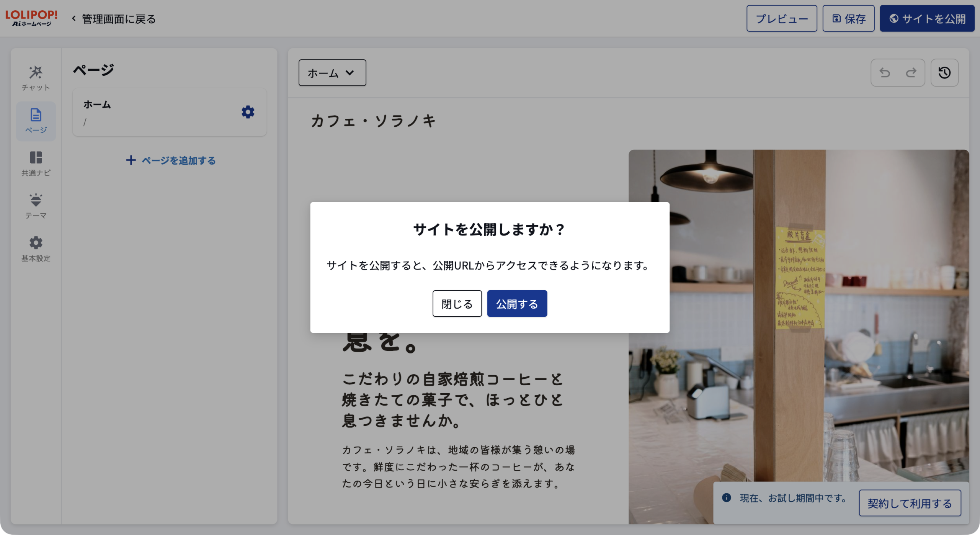This screenshot has width=980, height=535.
Task: Click the paragraph beginning カフェ・ソラノキは
Action: 458,466
